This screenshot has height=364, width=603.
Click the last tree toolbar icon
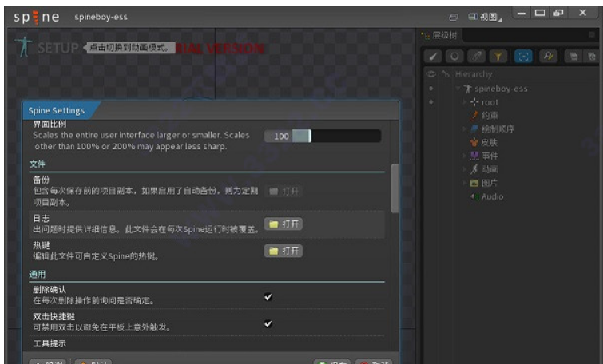point(592,57)
